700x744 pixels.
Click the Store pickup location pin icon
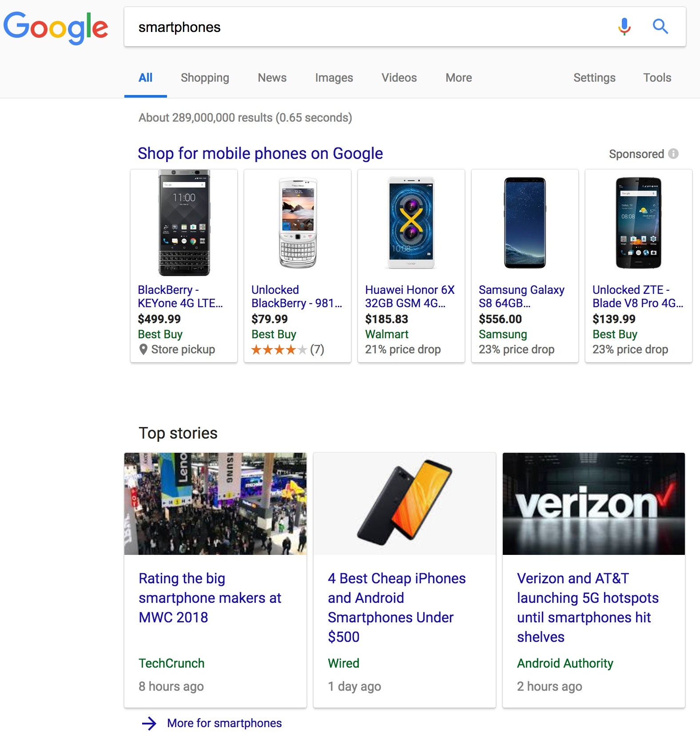tap(143, 349)
